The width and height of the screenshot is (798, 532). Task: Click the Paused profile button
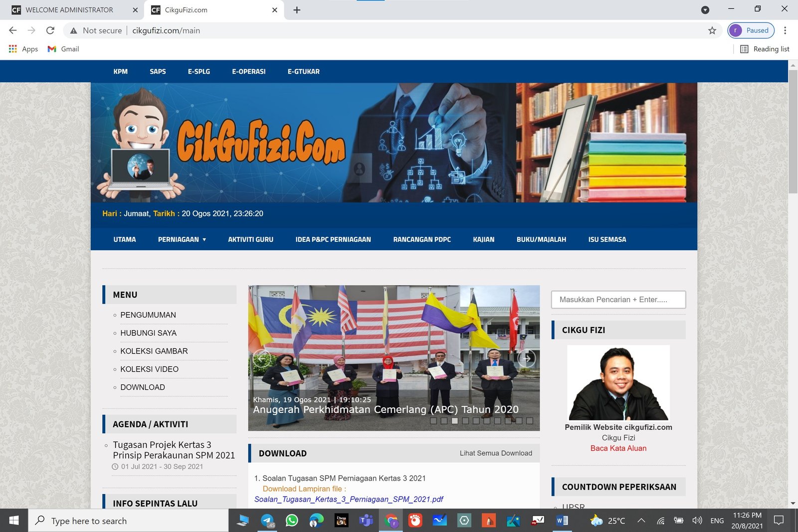tap(751, 30)
